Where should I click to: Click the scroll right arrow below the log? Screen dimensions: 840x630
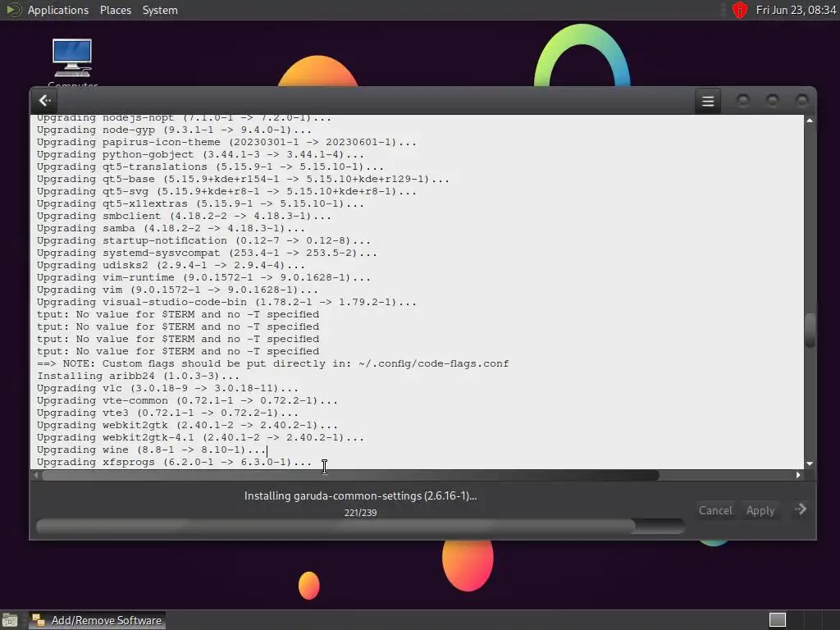point(798,475)
